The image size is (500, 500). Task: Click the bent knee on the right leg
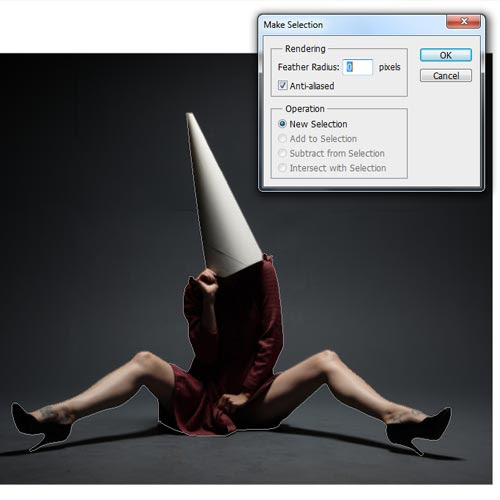[x=328, y=358]
